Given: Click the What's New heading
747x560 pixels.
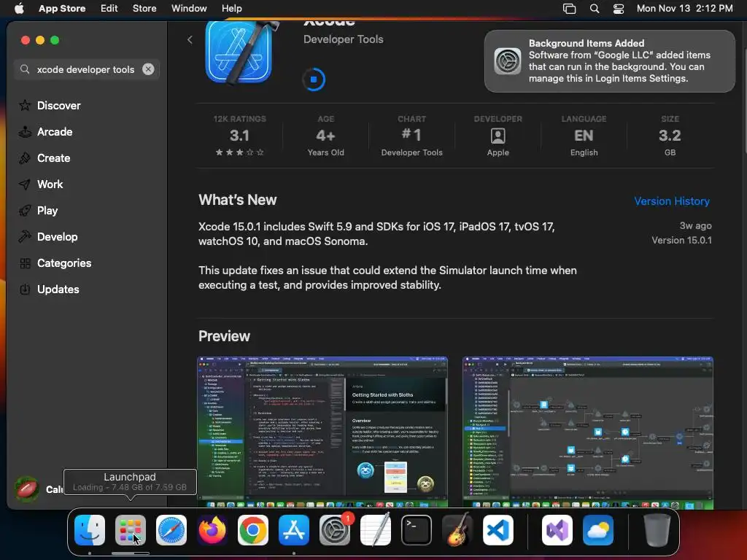Looking at the screenshot, I should 237,200.
